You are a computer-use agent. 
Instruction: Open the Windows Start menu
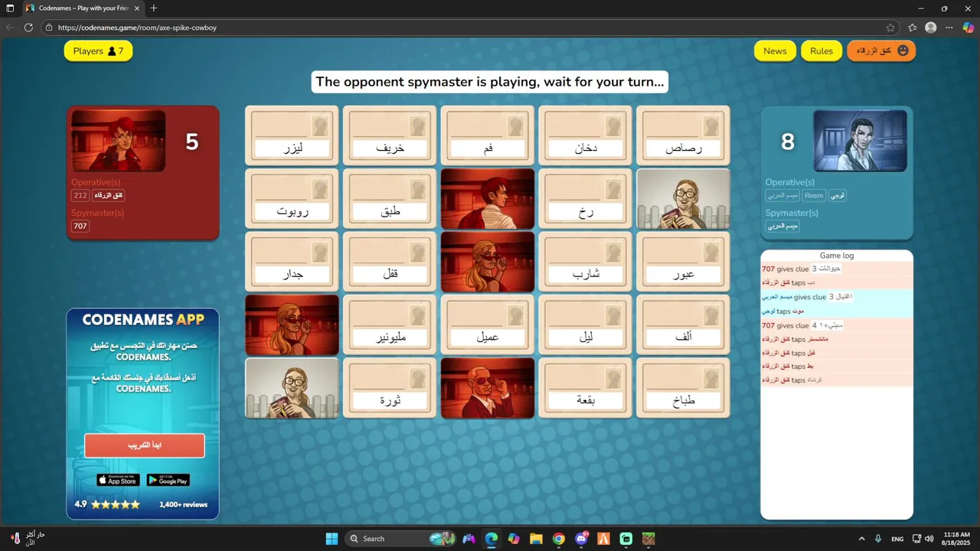point(332,539)
